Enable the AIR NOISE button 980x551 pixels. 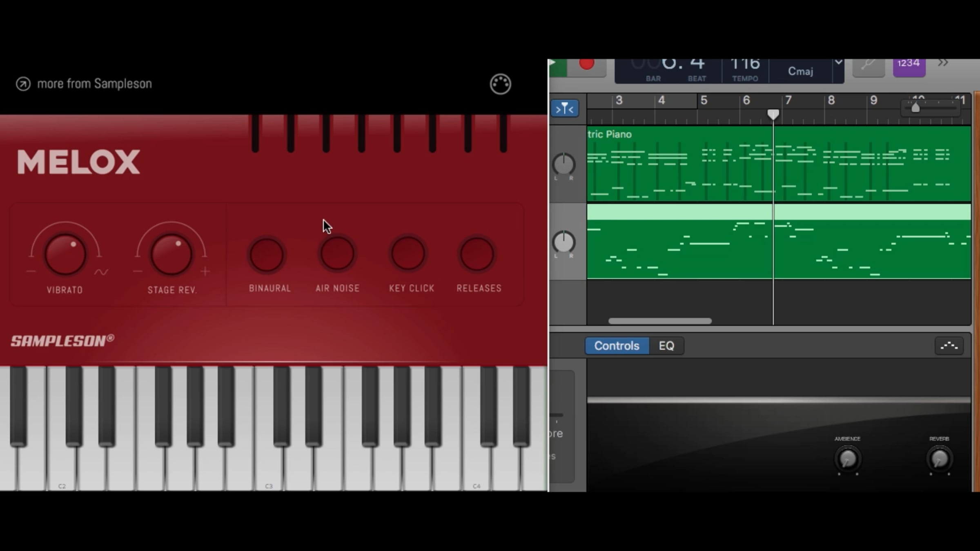337,254
